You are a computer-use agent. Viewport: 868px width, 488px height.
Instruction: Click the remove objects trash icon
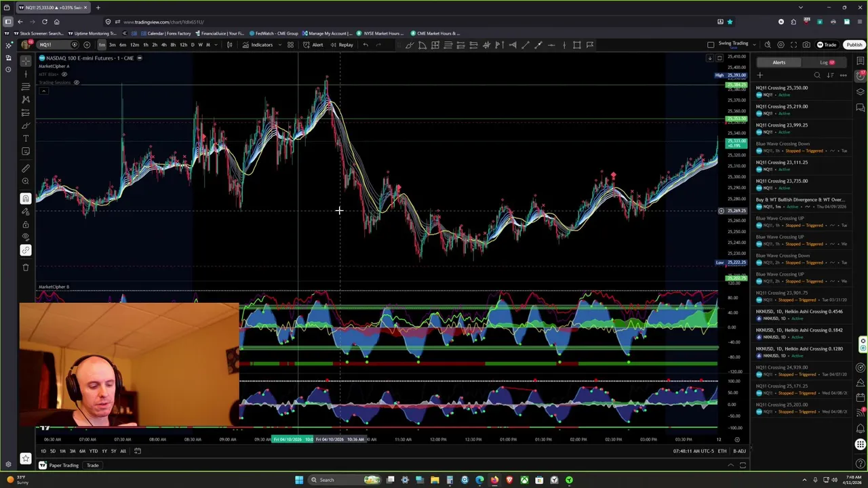(26, 267)
